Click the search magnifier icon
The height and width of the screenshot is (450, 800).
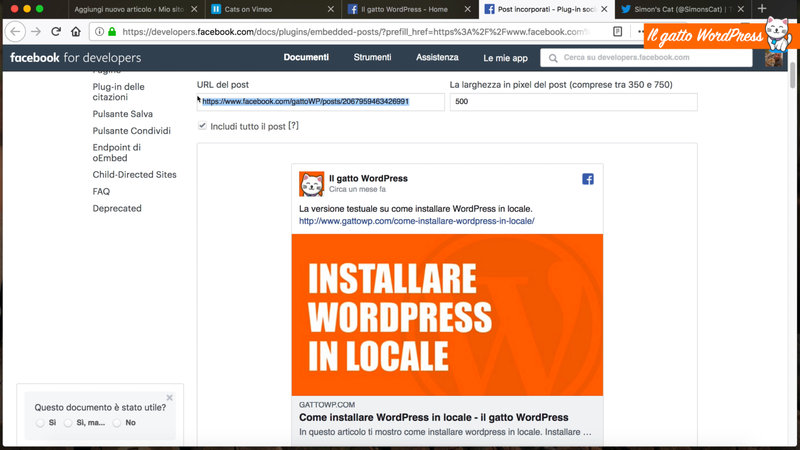(553, 58)
